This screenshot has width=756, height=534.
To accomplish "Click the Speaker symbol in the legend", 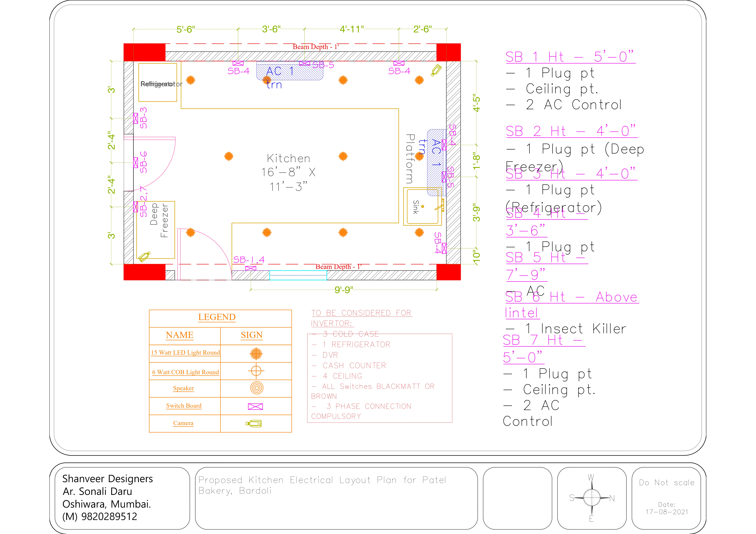I will [257, 388].
